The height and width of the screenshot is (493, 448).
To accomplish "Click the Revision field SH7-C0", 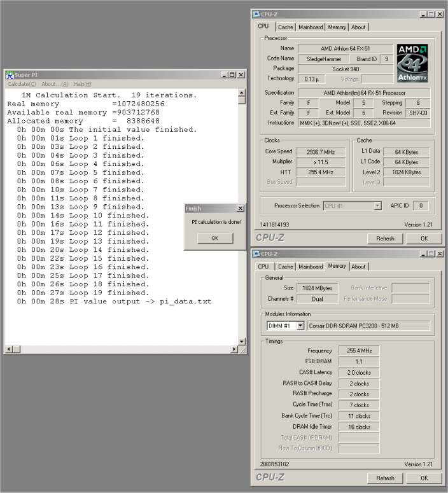I will (x=418, y=113).
